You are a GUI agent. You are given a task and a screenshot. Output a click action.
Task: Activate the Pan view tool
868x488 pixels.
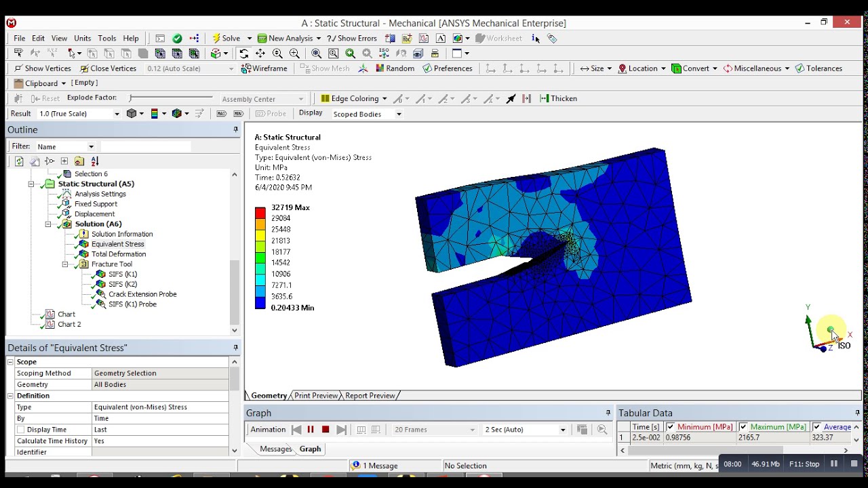(260, 54)
